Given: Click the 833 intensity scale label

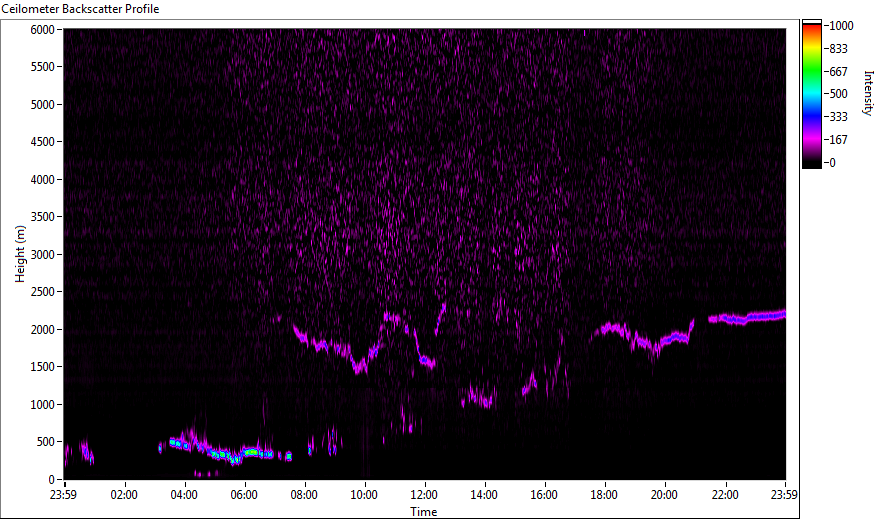Looking at the screenshot, I should click(838, 49).
